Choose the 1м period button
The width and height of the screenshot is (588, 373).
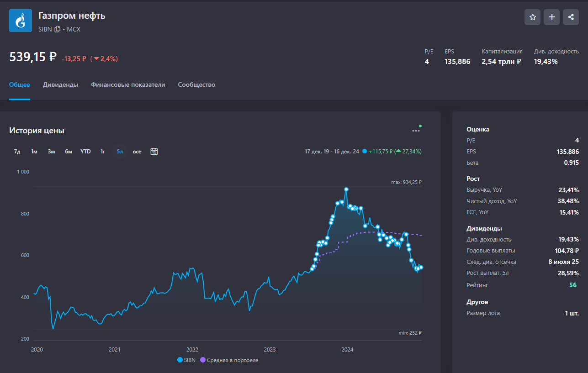[34, 152]
